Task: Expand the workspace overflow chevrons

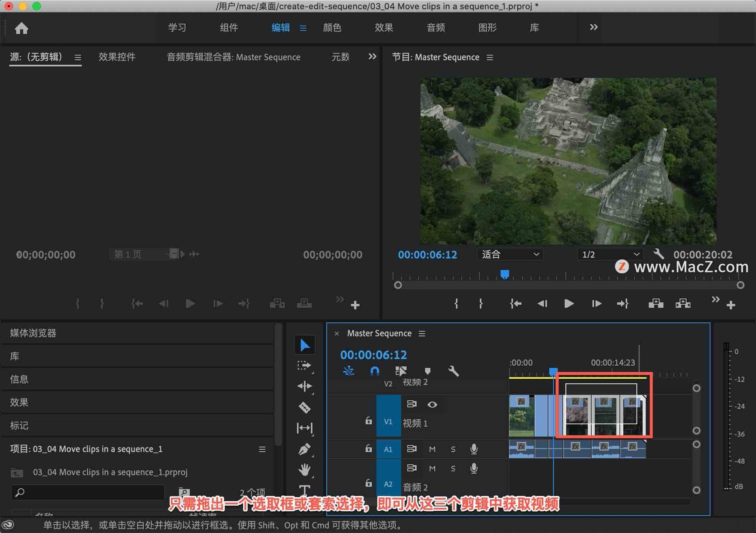Action: (x=593, y=27)
